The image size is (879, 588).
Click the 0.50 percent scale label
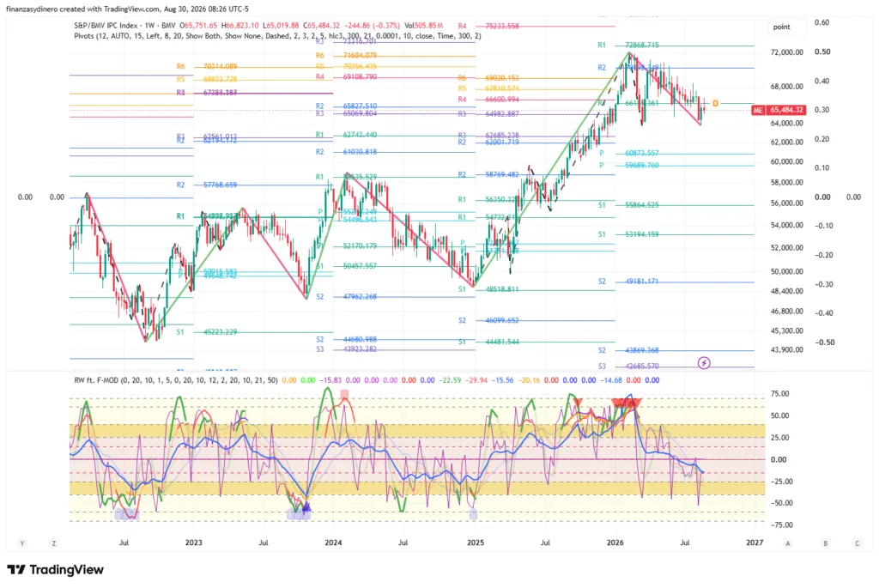coord(822,52)
